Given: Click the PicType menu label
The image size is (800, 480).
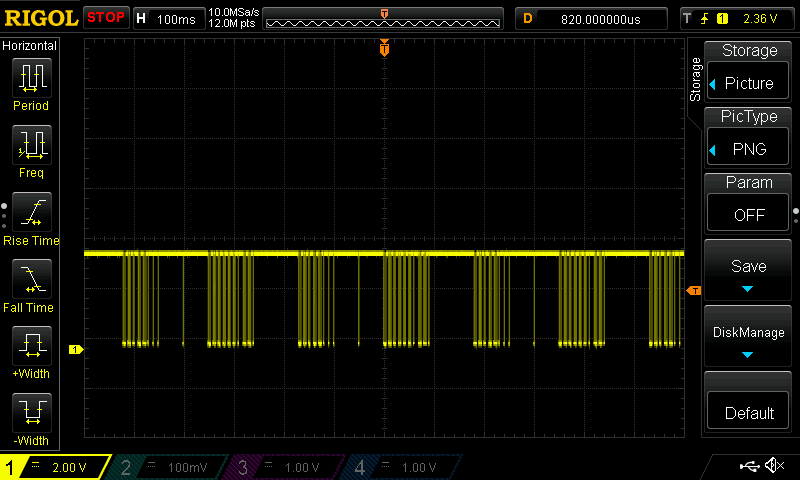Looking at the screenshot, I should [749, 117].
